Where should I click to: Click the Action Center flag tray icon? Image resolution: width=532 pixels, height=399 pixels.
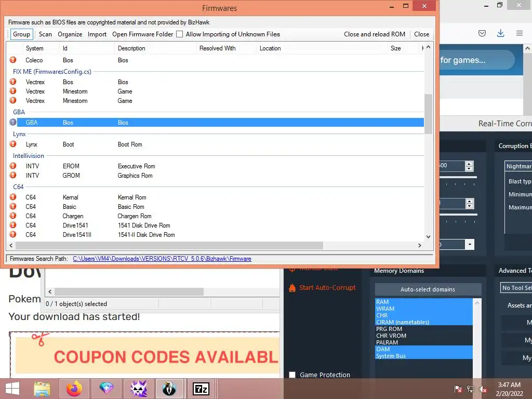click(458, 389)
